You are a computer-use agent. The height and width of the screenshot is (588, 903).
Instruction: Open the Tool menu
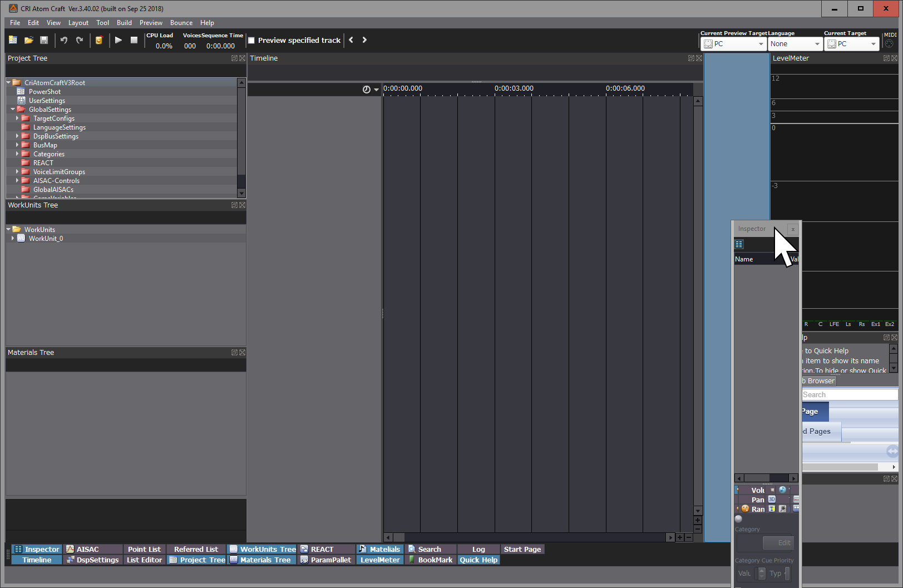coord(102,23)
